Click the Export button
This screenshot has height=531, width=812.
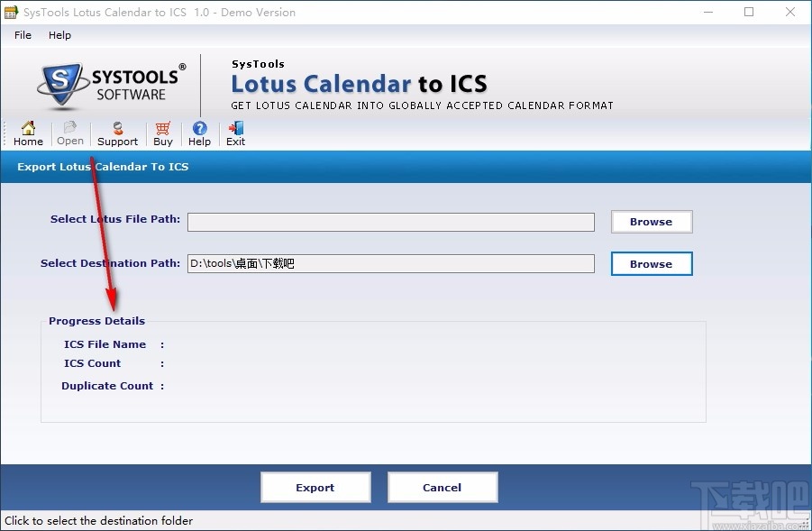315,487
